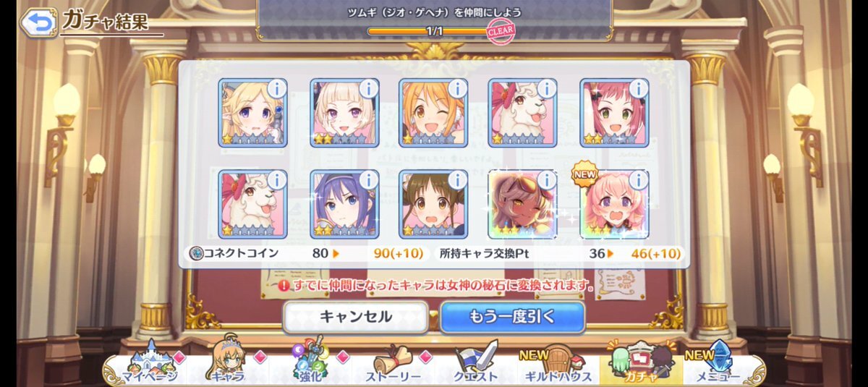This screenshot has width=868, height=387.
Task: Show info for the orange-haired winking character
Action: pyautogui.click(x=457, y=88)
